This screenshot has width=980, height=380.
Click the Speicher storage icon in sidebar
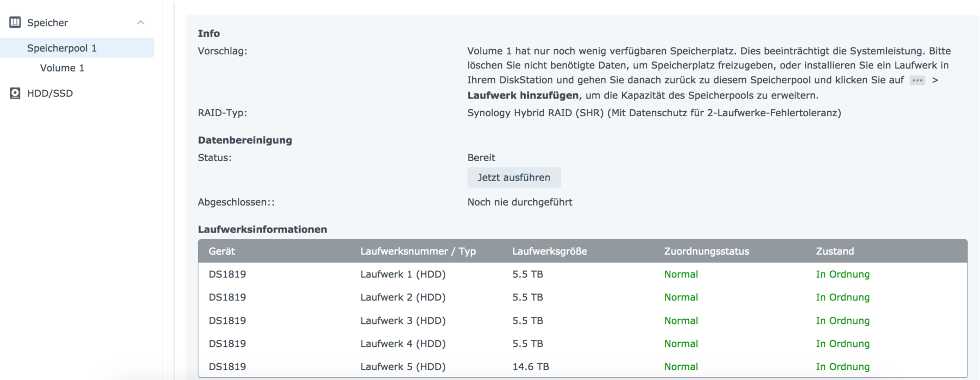tap(15, 22)
